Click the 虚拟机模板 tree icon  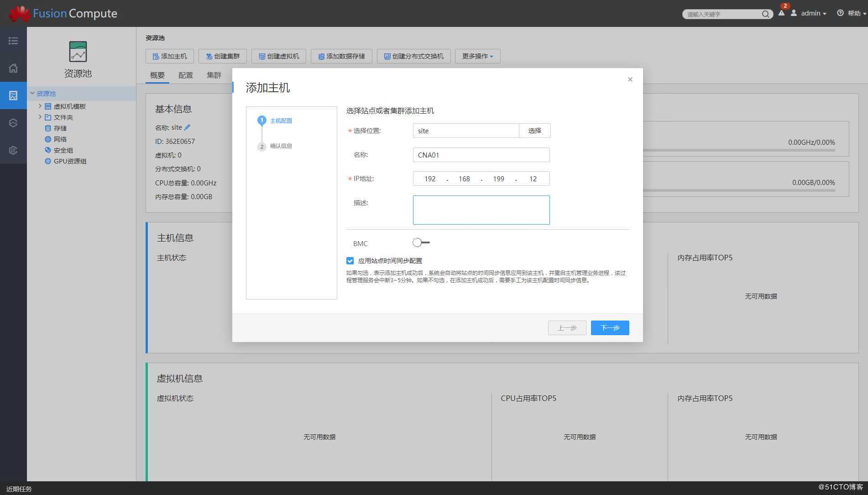48,106
